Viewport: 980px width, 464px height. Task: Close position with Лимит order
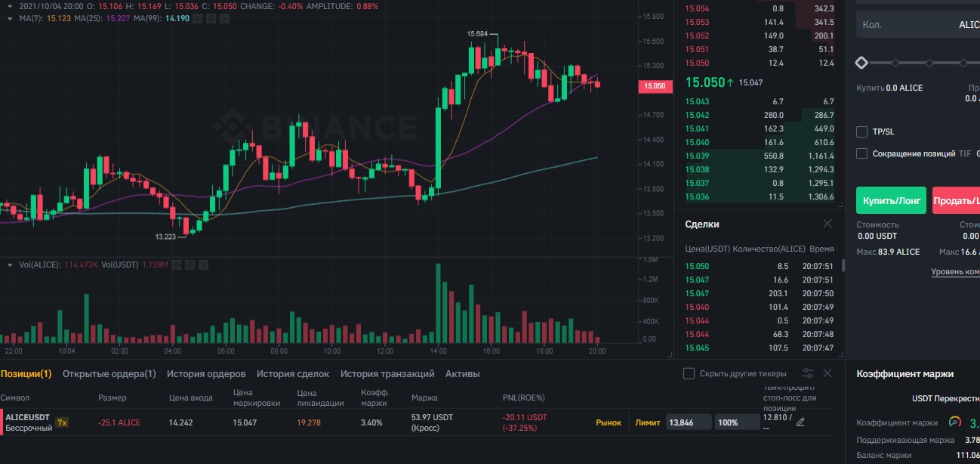coord(648,422)
